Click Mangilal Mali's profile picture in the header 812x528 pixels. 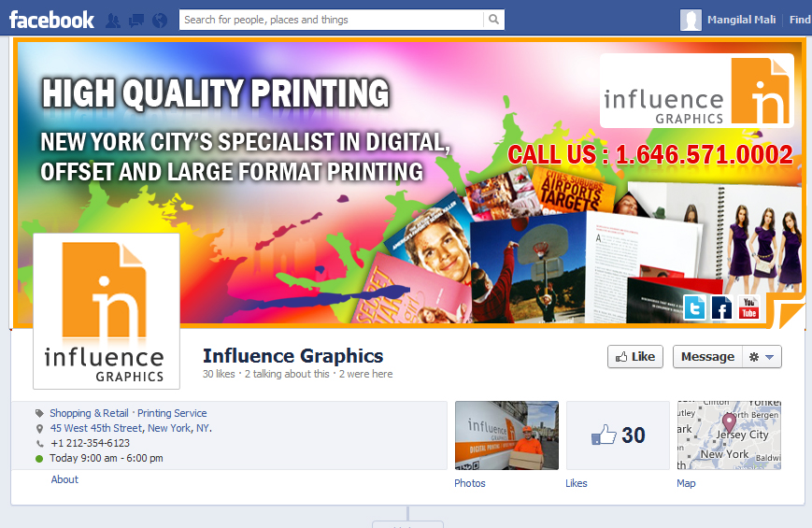click(x=691, y=21)
